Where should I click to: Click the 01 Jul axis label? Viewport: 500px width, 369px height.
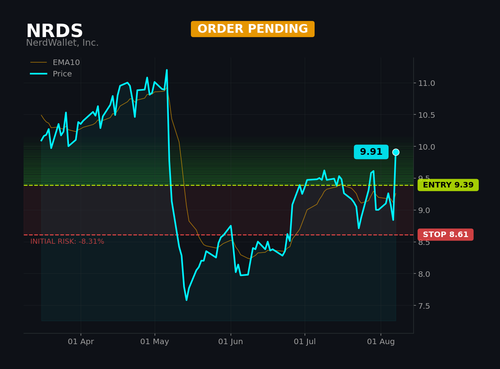(305, 342)
